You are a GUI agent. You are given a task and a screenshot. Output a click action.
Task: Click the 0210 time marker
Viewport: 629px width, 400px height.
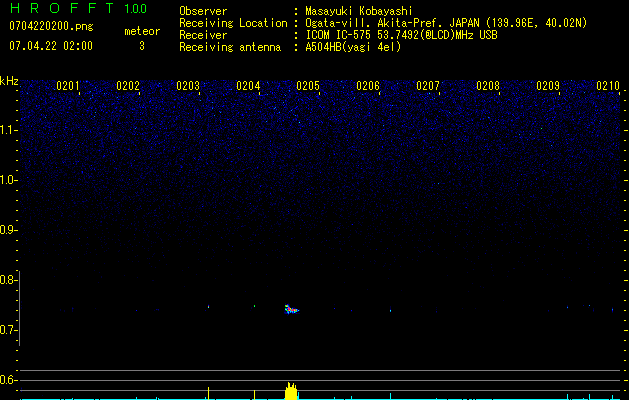(x=608, y=87)
